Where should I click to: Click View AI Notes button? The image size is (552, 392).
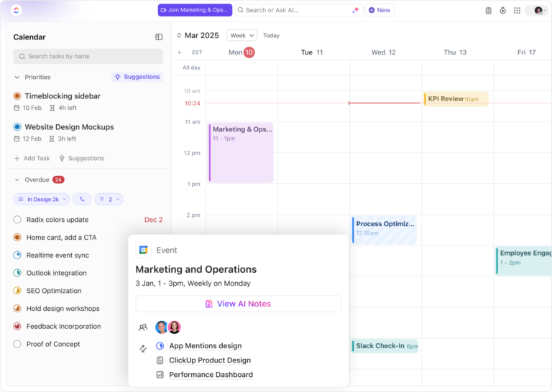coord(239,304)
